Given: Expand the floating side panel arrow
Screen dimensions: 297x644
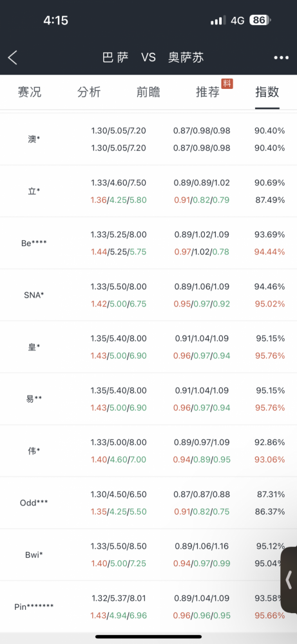Looking at the screenshot, I should coord(289,580).
